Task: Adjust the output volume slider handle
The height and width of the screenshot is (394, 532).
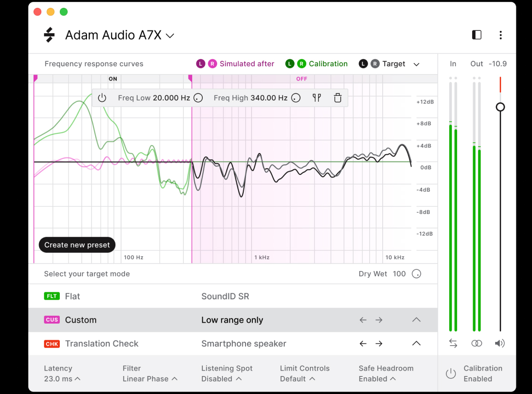Action: click(500, 107)
